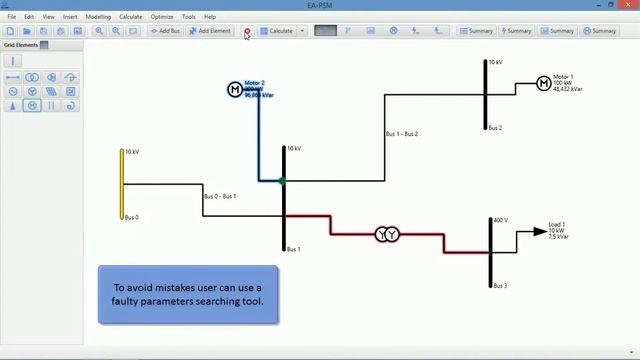Select the tower external grid icon

pyautogui.click(x=13, y=106)
